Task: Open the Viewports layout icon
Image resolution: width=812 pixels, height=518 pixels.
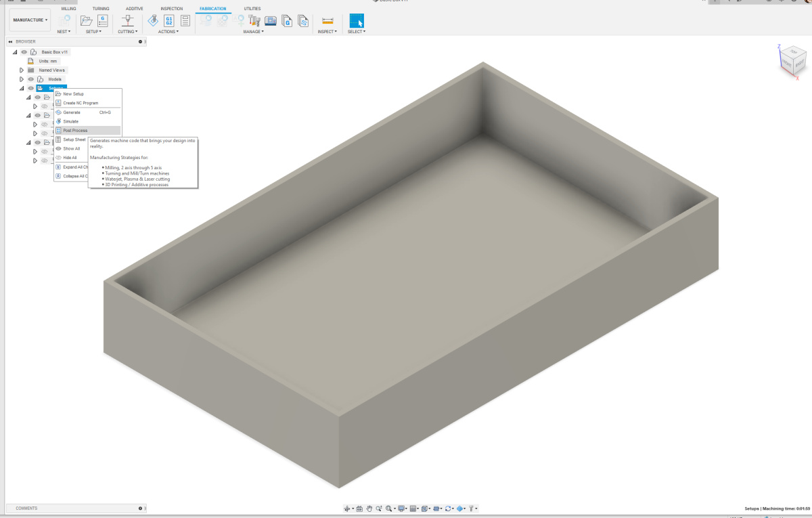Action: [x=425, y=508]
